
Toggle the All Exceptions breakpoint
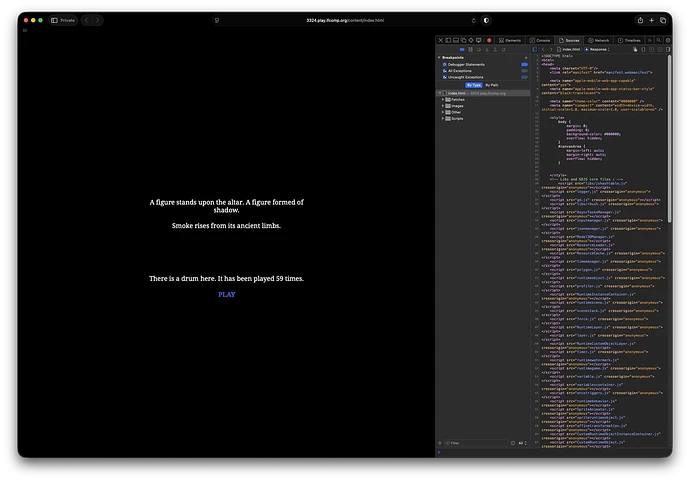[525, 70]
